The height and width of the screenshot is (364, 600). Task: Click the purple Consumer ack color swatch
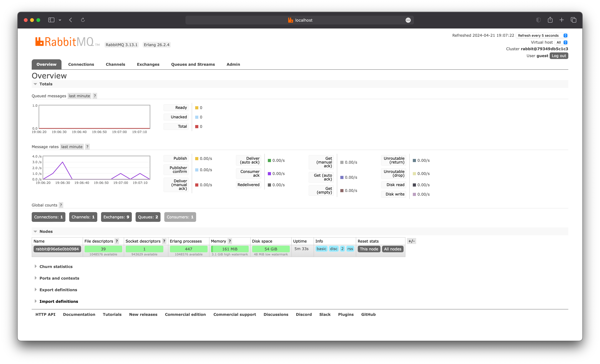(x=269, y=174)
